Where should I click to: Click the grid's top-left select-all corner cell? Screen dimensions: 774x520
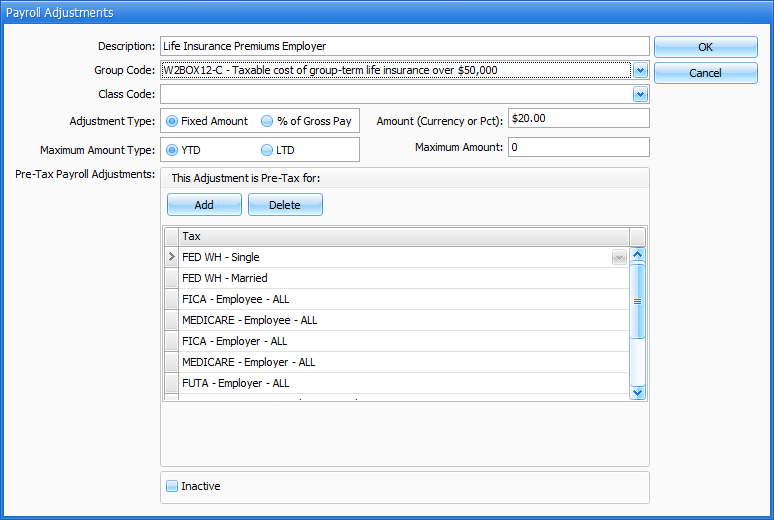pyautogui.click(x=171, y=237)
